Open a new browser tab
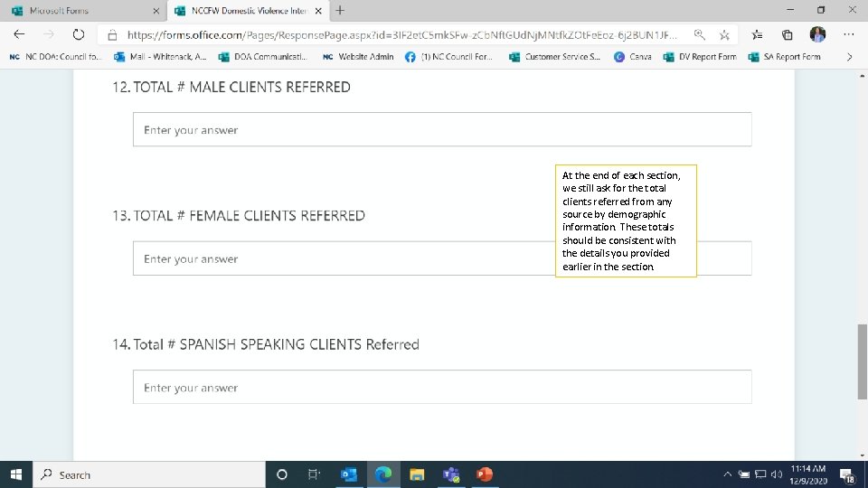This screenshot has height=488, width=868. pyautogui.click(x=340, y=11)
